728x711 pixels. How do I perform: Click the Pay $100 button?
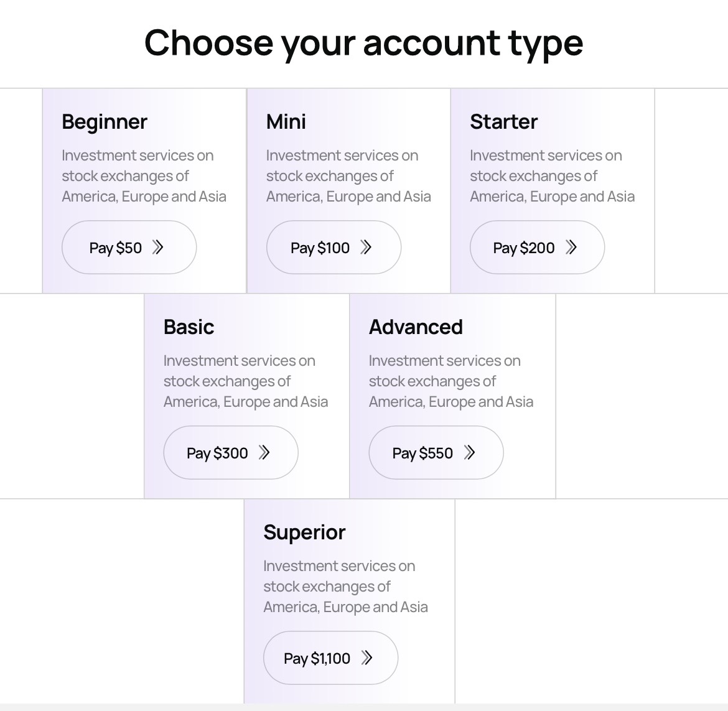(x=334, y=248)
